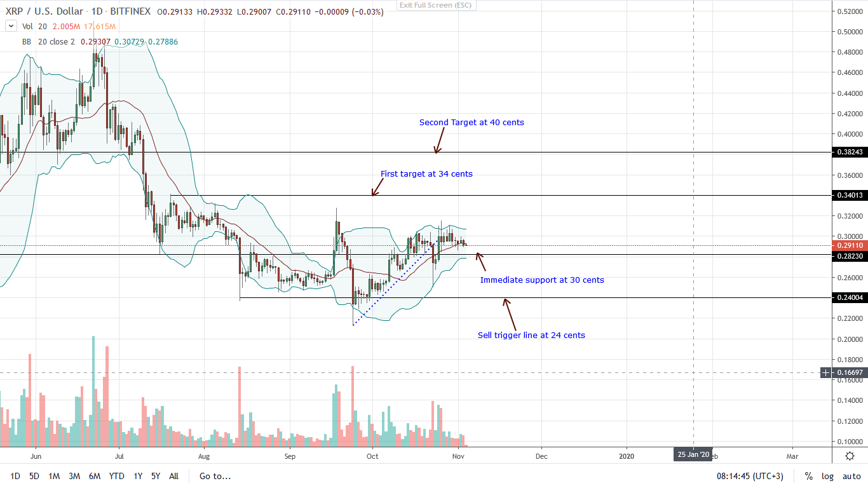Select the 1D date range
Image resolution: width=868 pixels, height=488 pixels.
[15, 476]
